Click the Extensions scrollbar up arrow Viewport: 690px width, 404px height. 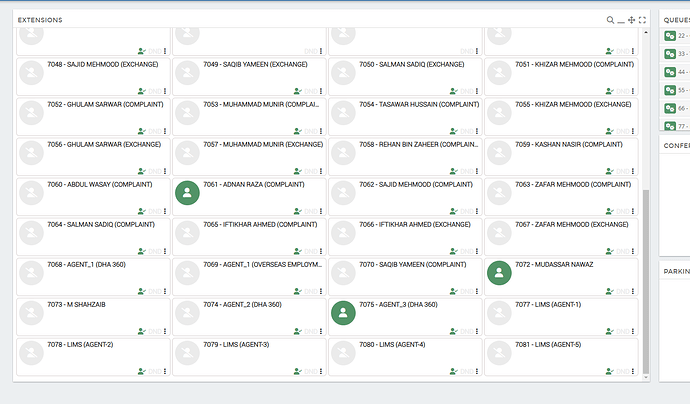pyautogui.click(x=646, y=32)
